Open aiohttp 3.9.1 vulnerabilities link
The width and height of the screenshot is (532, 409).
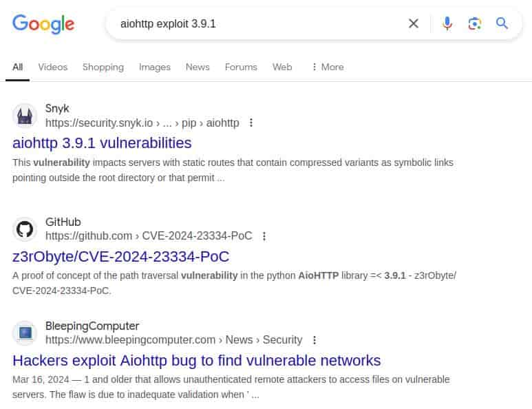pos(102,143)
